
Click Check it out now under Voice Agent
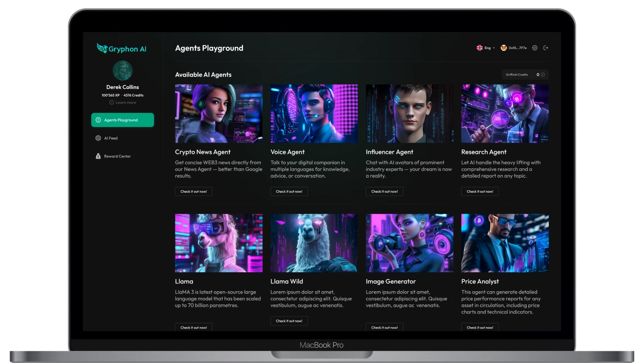click(x=289, y=192)
